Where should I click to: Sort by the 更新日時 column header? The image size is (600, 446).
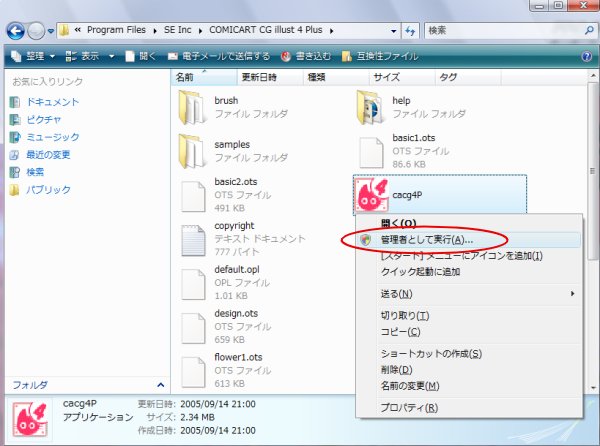click(270, 77)
